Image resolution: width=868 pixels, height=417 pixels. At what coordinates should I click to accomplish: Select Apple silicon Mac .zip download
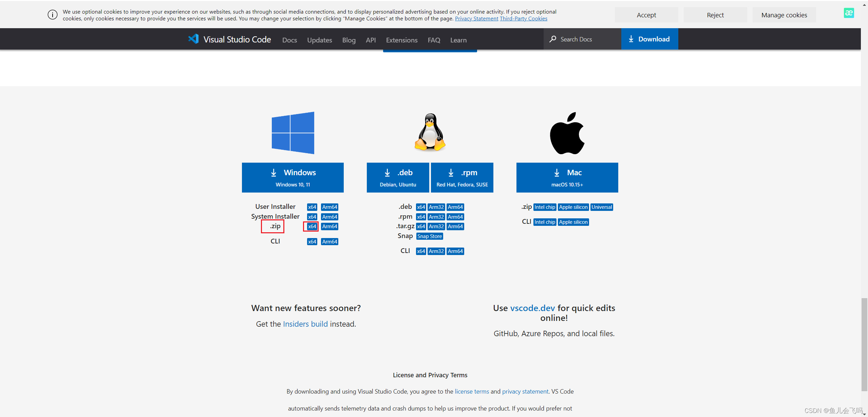[x=573, y=207]
